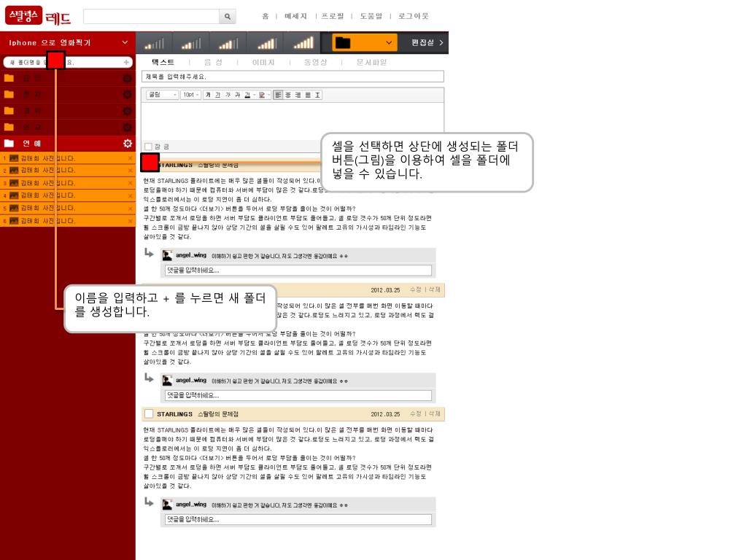Select list row 6 김태희 사진입니다
This screenshot has height=560, width=747.
(68, 221)
